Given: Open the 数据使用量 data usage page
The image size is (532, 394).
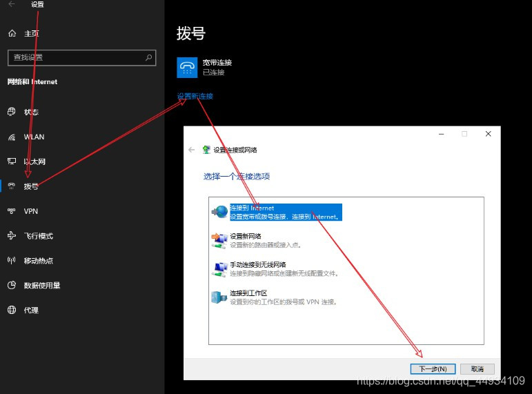Looking at the screenshot, I should pyautogui.click(x=42, y=286).
